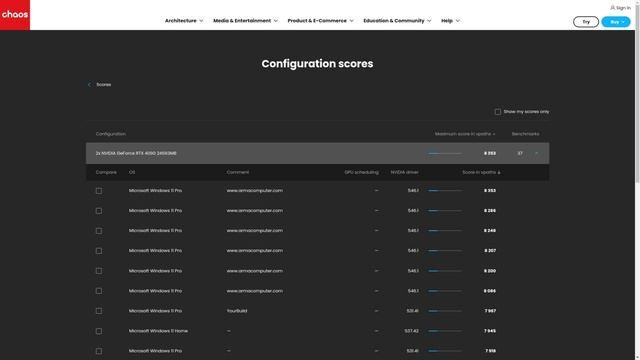
Task: Sort rows by Score in vpaths column
Action: (x=481, y=172)
